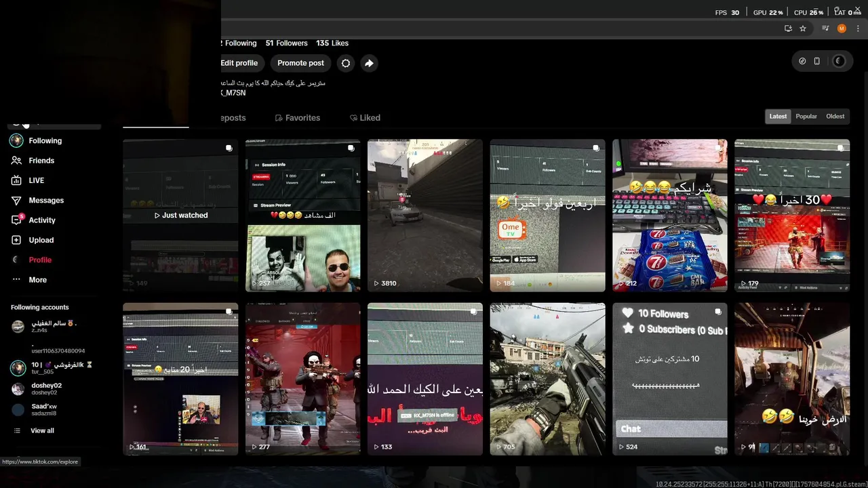Image resolution: width=868 pixels, height=488 pixels.
Task: Bookmark this page with star icon
Action: 803,28
